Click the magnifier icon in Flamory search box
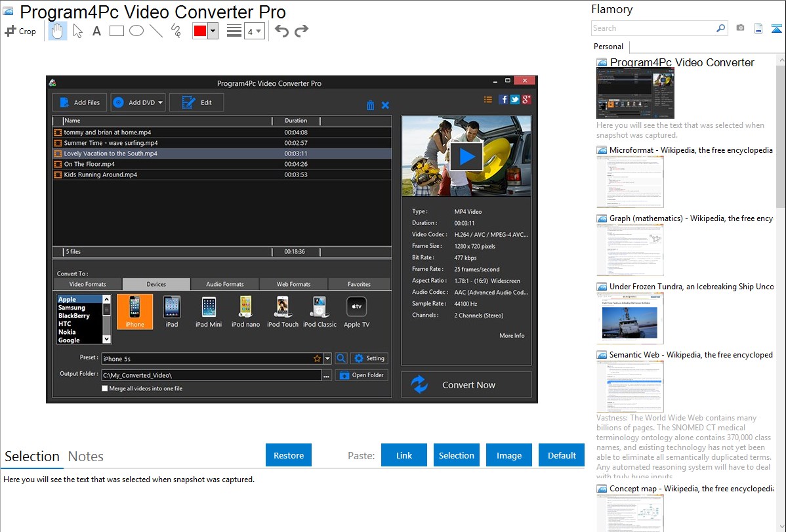The image size is (786, 532). [x=720, y=28]
